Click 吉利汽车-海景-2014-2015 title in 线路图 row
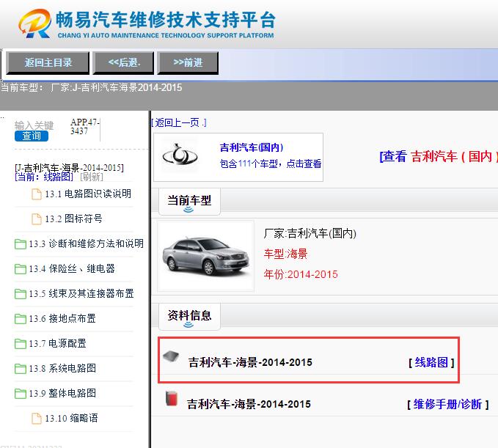Viewport: 498px width, 448px height. pyautogui.click(x=250, y=362)
